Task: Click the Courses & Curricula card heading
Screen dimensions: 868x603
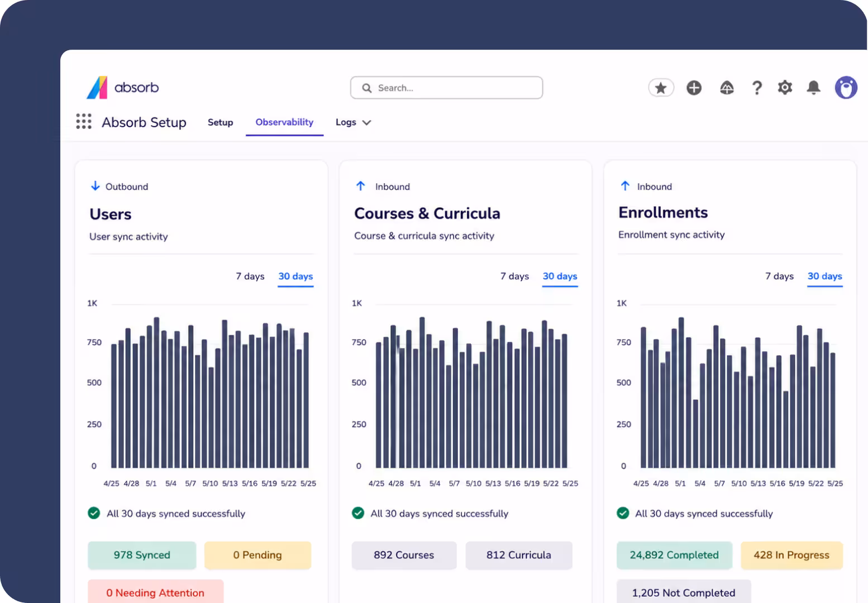Action: [427, 213]
